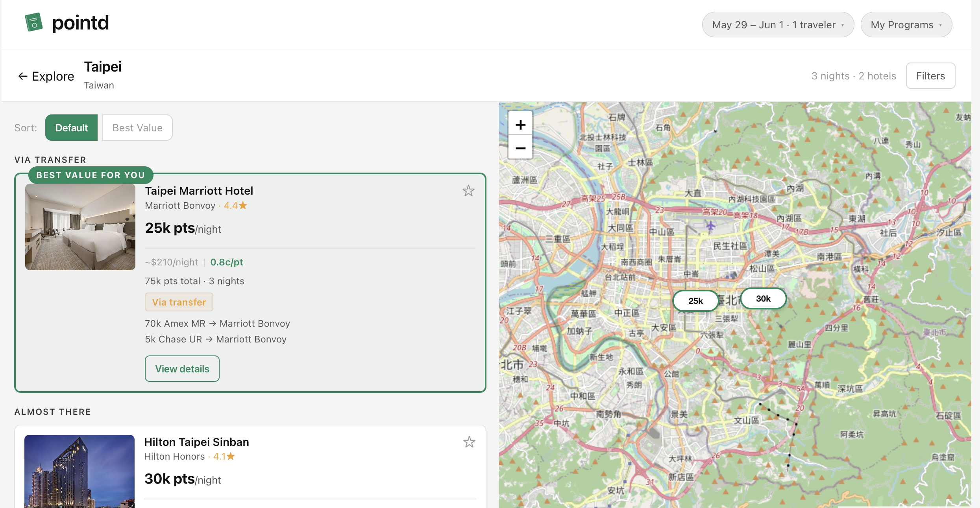The height and width of the screenshot is (508, 980).
Task: Click the 5k Chase UR transfer line
Action: [x=216, y=339]
